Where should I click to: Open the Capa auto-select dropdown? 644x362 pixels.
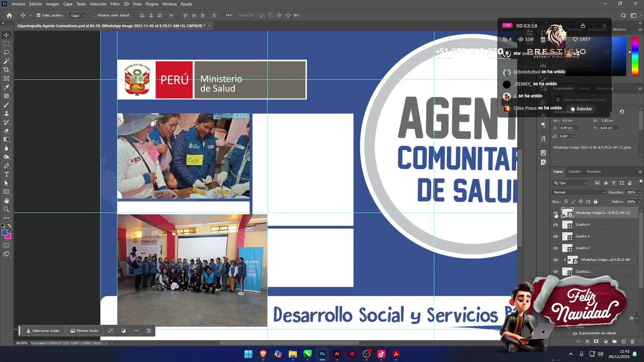(x=77, y=16)
